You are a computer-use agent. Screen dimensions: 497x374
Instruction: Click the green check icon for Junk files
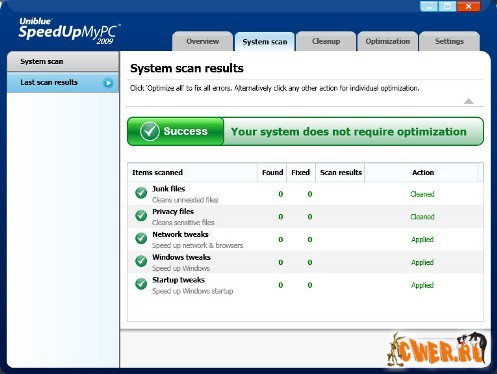coord(141,193)
